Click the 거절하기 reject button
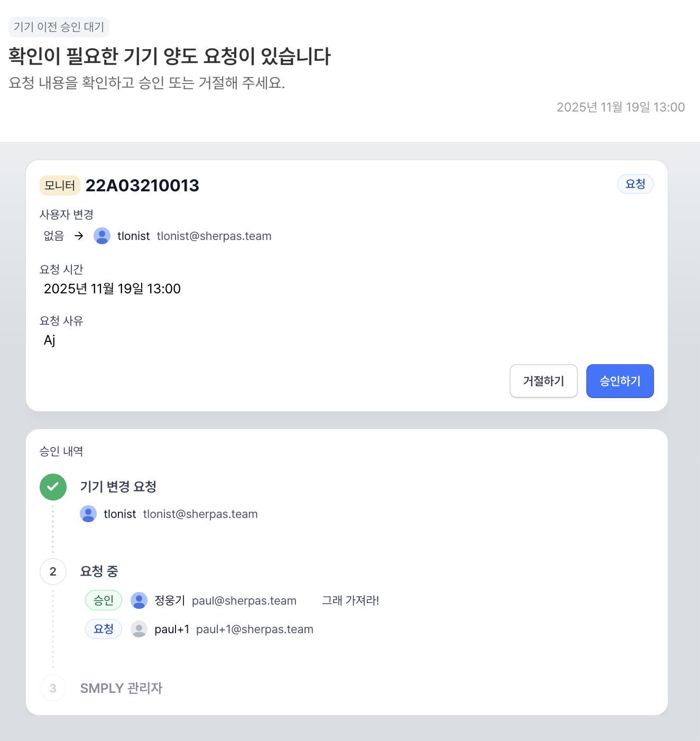Screen dimensions: 700x741 pos(544,381)
